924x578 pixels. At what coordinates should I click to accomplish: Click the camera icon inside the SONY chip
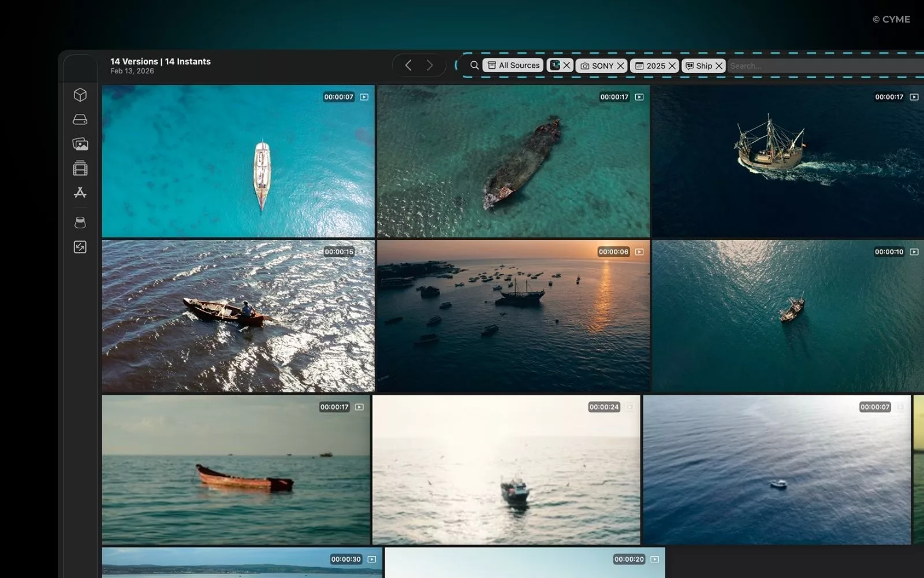pos(585,65)
